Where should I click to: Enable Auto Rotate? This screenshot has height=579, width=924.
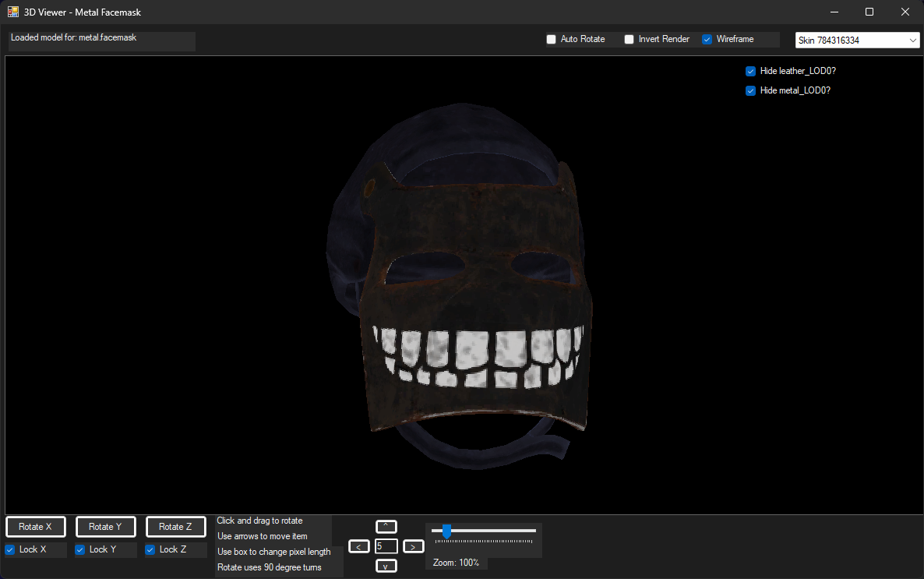coord(552,38)
